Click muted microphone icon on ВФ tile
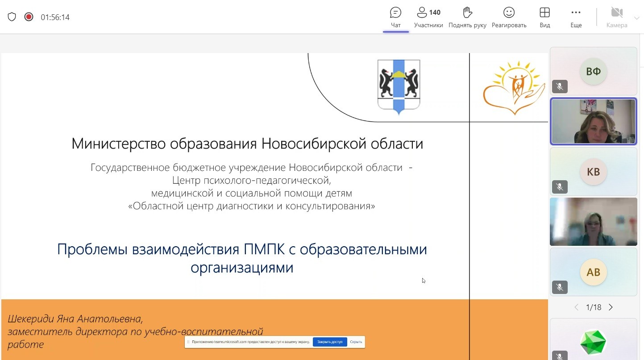 pos(560,87)
